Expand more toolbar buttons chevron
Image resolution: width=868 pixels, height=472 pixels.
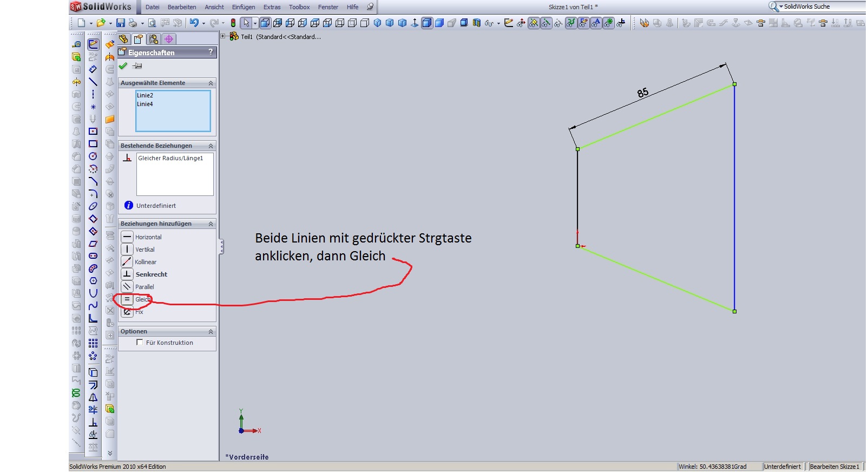(x=110, y=453)
